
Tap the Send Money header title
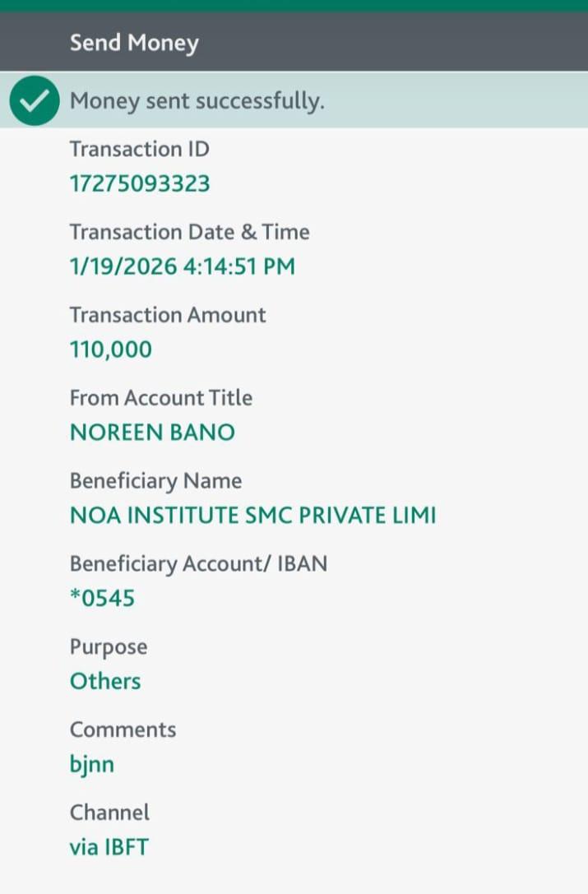(134, 43)
